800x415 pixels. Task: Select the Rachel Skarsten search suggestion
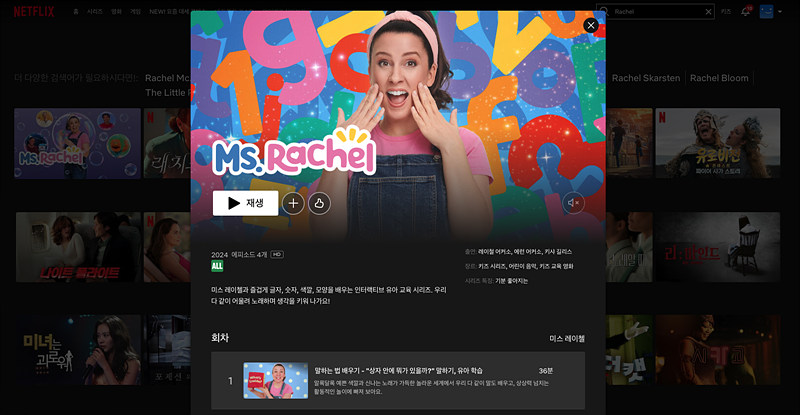click(x=645, y=78)
